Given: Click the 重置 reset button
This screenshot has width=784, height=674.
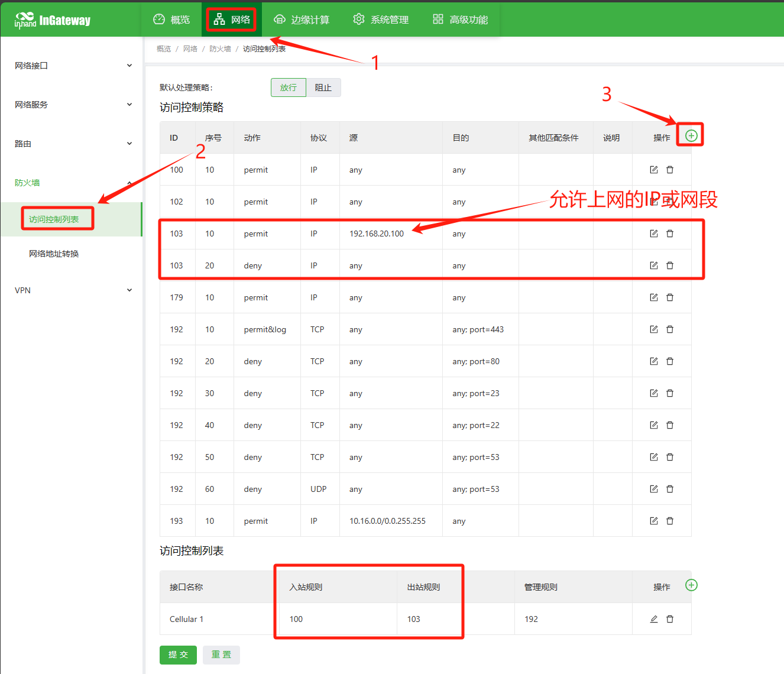Looking at the screenshot, I should [x=221, y=654].
